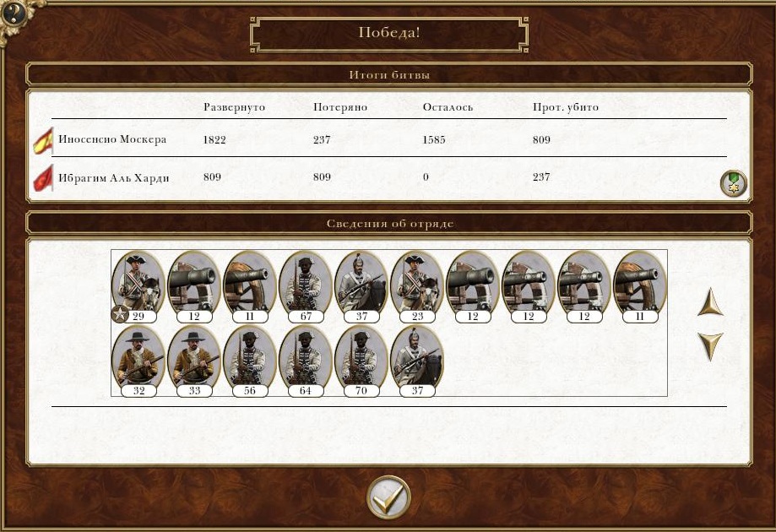Click the lost value 237 in Москера's row
The image size is (776, 532).
(x=322, y=139)
